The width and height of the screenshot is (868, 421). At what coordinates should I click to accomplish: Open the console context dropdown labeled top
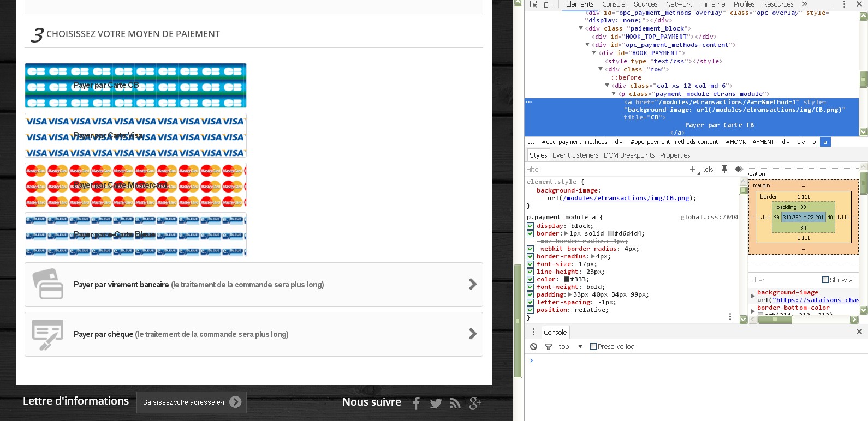[570, 347]
